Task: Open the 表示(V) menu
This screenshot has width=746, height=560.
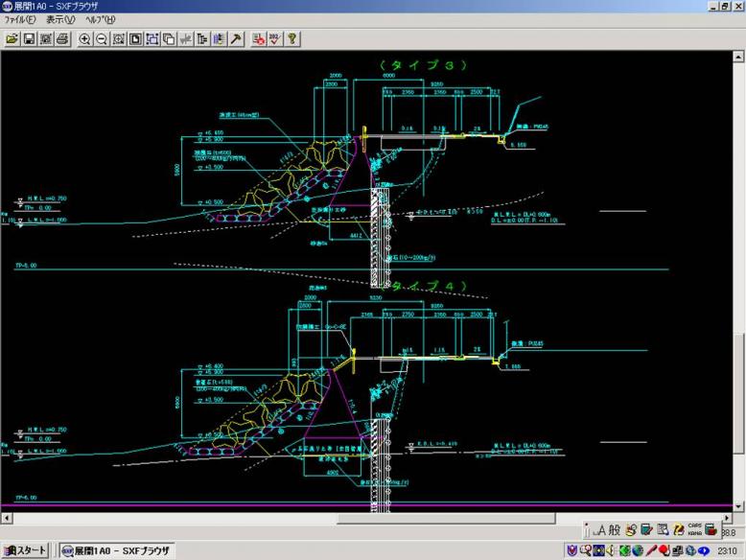Action: tap(60, 20)
